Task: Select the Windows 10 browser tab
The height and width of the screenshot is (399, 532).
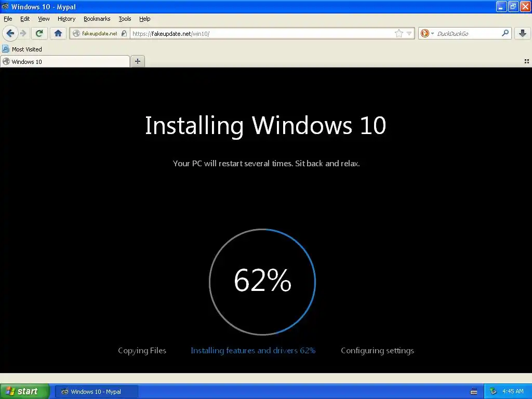Action: 65,61
